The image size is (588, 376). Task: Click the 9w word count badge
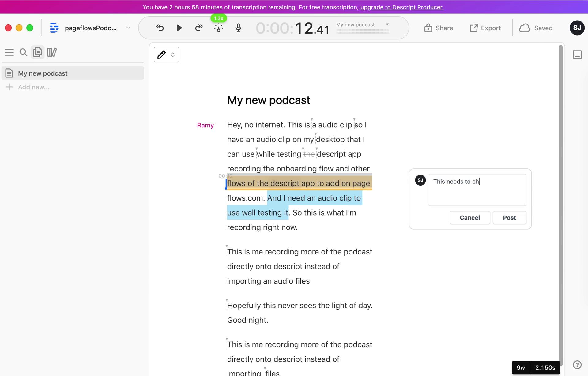tap(521, 367)
